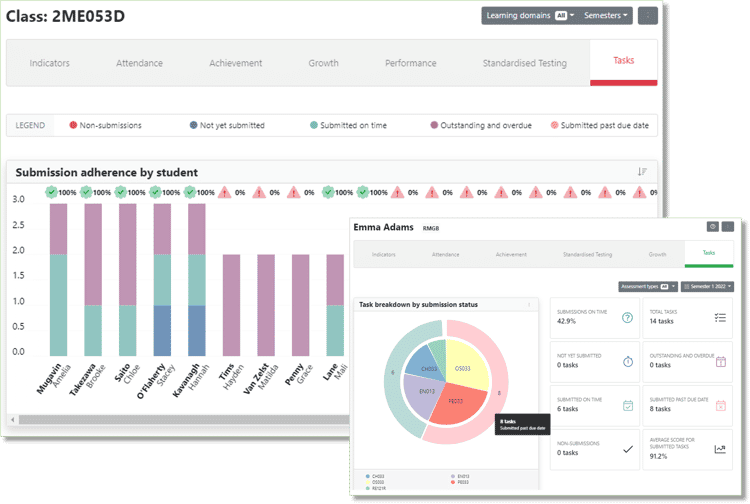Click the green check badge above Kavanagh Hannah
The image size is (750, 504).
190,192
